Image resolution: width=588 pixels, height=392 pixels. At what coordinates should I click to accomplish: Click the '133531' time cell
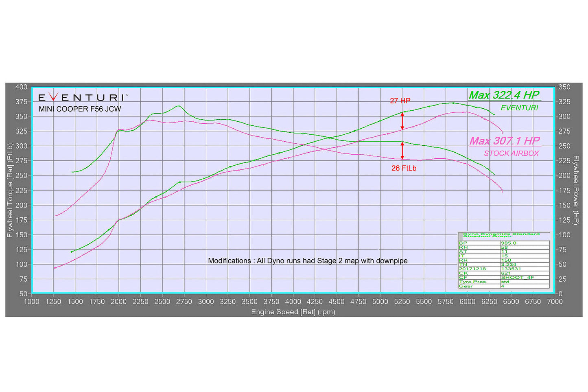tap(511, 269)
